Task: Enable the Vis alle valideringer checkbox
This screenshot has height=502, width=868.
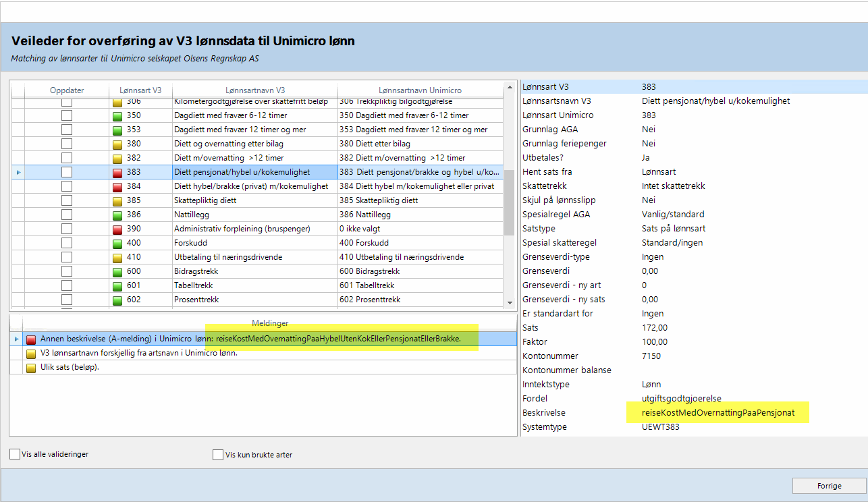Action: click(15, 455)
